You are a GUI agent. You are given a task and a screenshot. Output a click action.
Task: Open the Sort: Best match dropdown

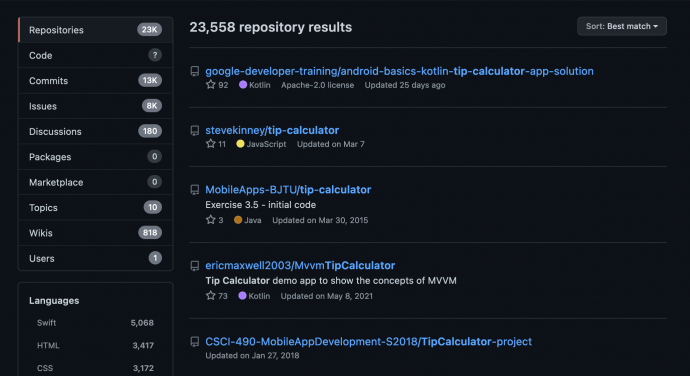coord(622,26)
